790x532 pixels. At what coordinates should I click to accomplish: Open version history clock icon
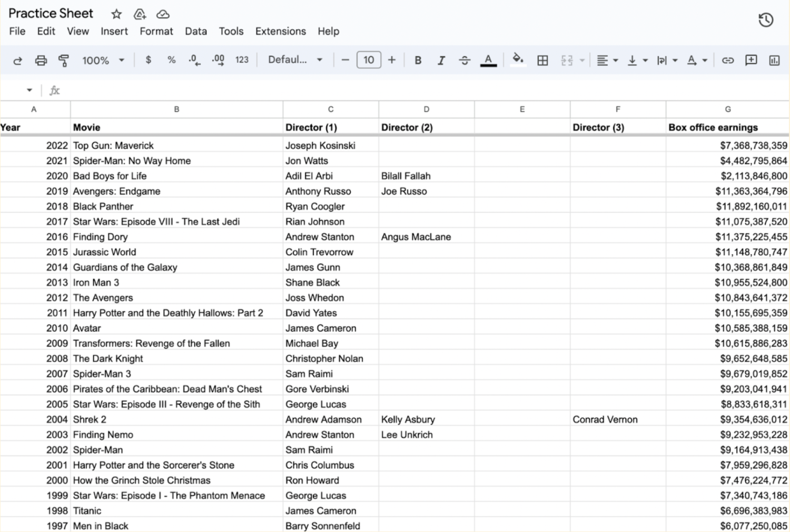pos(766,20)
